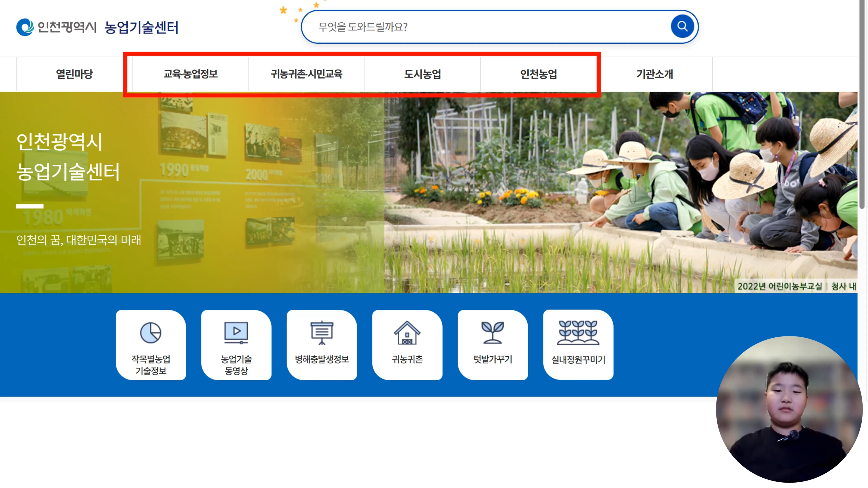Open the 귀농귀촌·시민교육 menu
This screenshot has width=868, height=488.
(306, 74)
